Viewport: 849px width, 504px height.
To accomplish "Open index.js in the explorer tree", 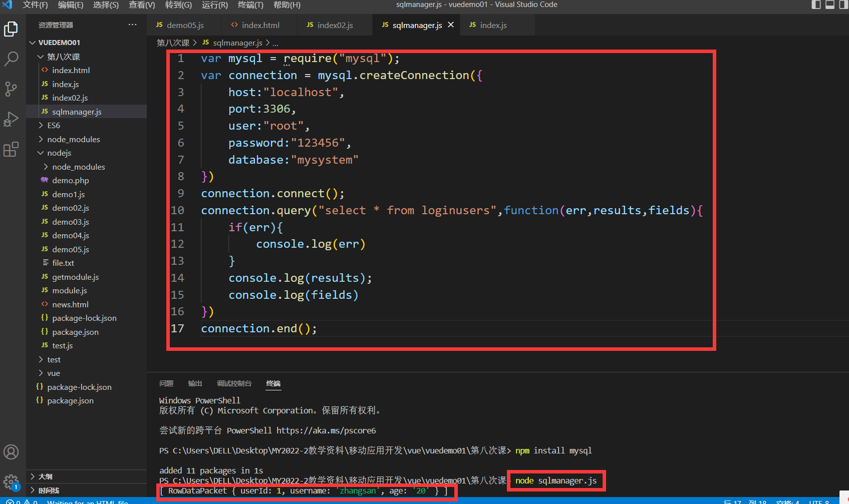I will pos(86,84).
